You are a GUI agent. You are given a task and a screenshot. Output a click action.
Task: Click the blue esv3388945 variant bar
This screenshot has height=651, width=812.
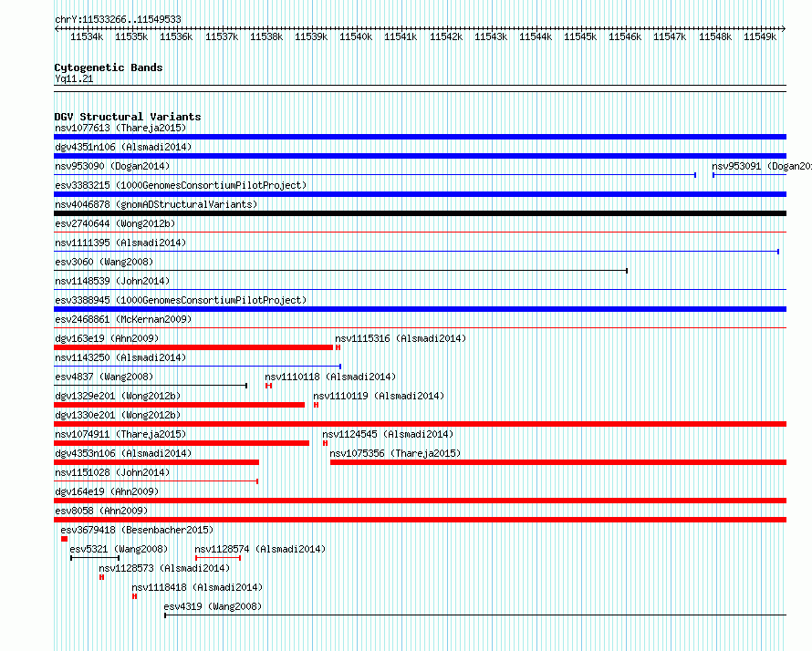tap(420, 309)
